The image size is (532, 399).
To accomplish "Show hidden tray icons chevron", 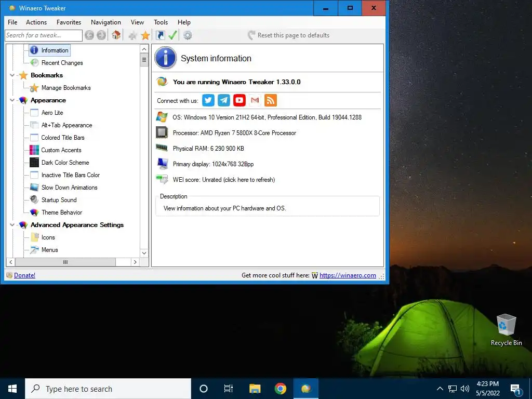I will click(x=440, y=389).
